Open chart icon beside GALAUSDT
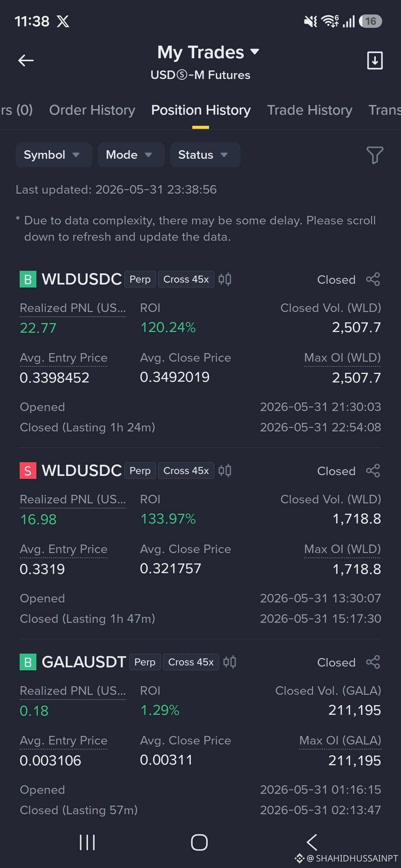Image resolution: width=401 pixels, height=868 pixels. click(229, 662)
